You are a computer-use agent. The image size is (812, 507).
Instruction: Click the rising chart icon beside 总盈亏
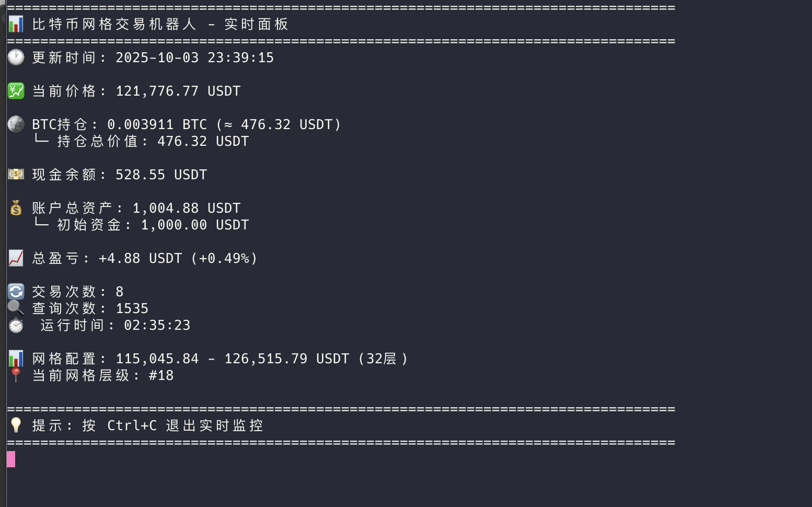click(16, 258)
